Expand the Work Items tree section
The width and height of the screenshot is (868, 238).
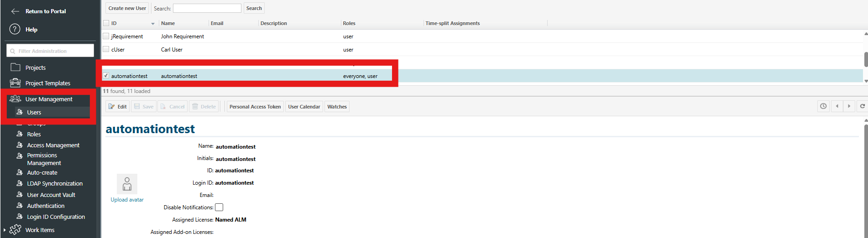point(5,230)
